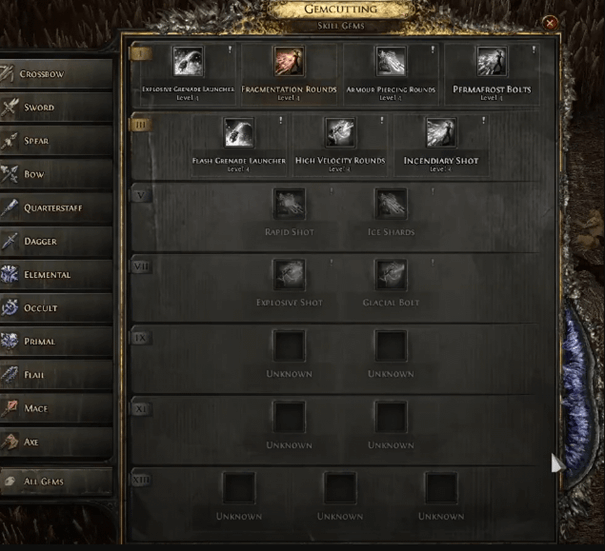Pick the Armour Piercing Rounds gem icon
This screenshot has height=551, width=605.
click(x=390, y=62)
